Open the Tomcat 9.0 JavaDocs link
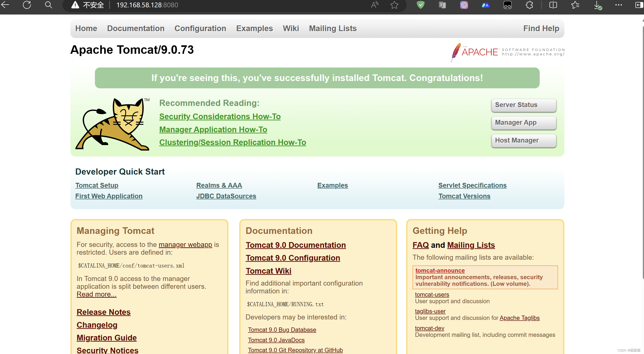Screen dimensions: 644x354 276,340
